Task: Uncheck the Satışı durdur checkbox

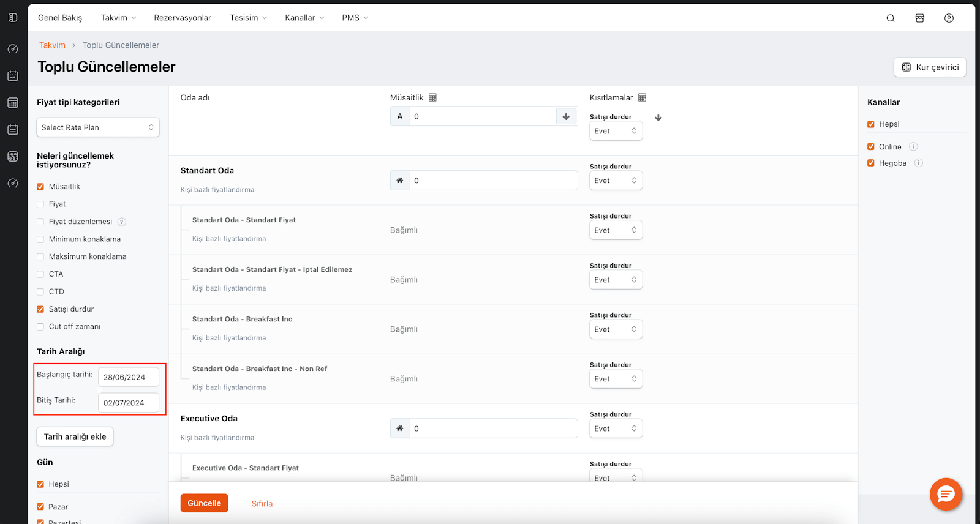Action: click(x=40, y=309)
